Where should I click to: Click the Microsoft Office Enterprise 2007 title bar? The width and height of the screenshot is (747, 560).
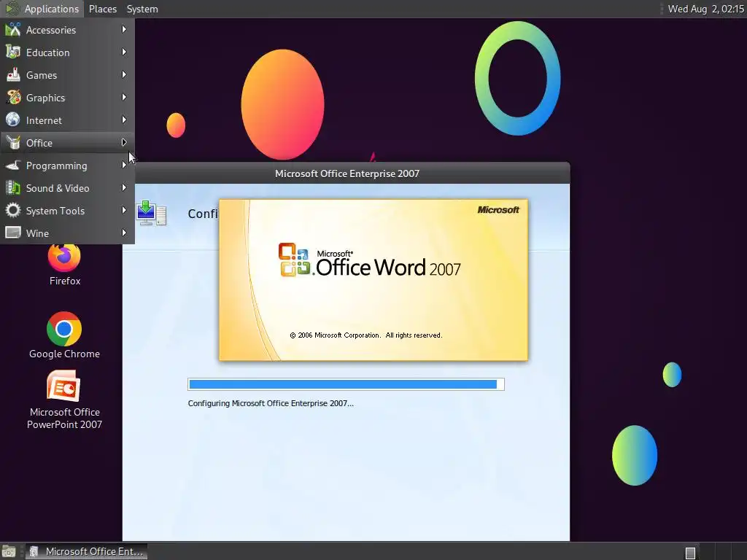point(347,174)
